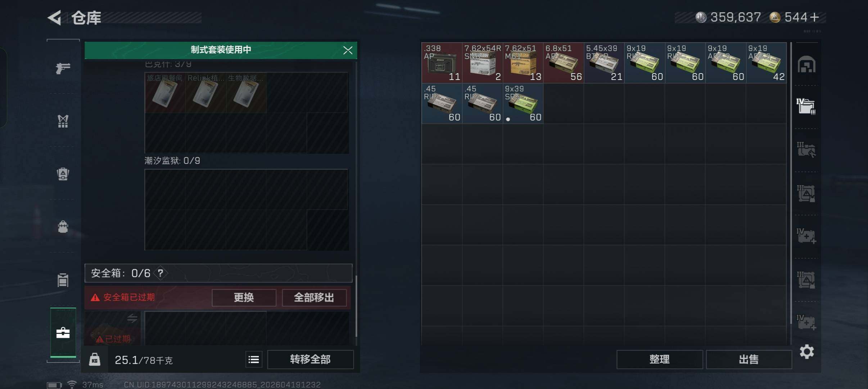Image resolution: width=868 pixels, height=389 pixels.
Task: Click 全部移出 to remove all items
Action: tap(314, 298)
